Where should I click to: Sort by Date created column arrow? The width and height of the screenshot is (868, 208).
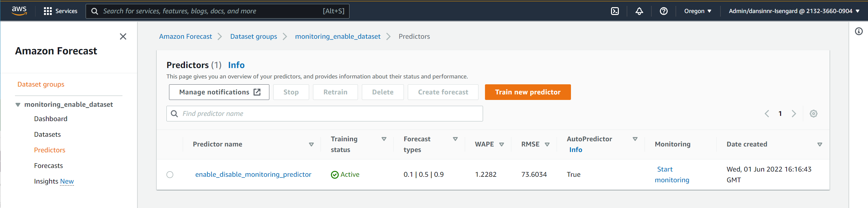[x=819, y=145]
